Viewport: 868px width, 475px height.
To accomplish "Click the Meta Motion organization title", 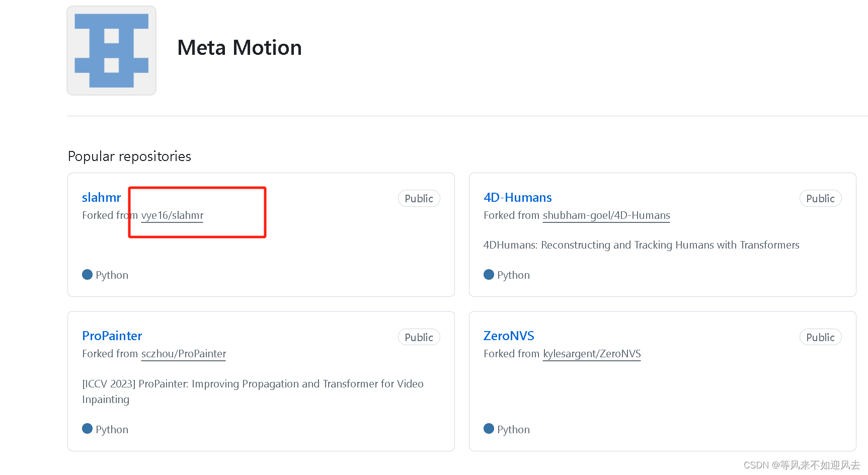I will [x=240, y=48].
